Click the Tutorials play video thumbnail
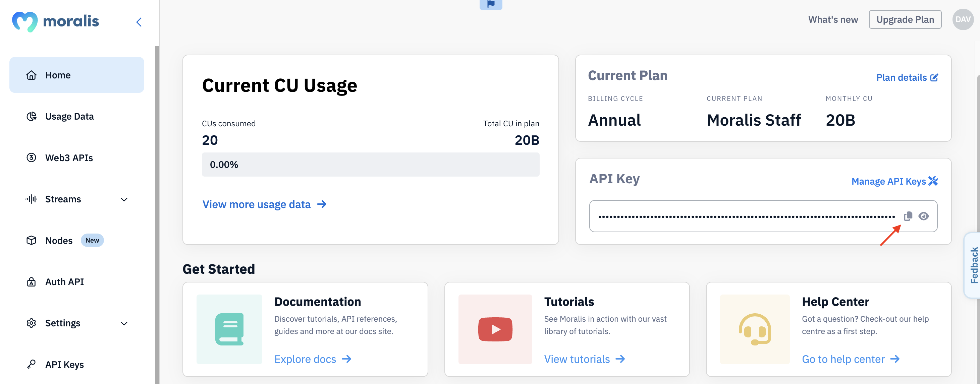 point(495,329)
